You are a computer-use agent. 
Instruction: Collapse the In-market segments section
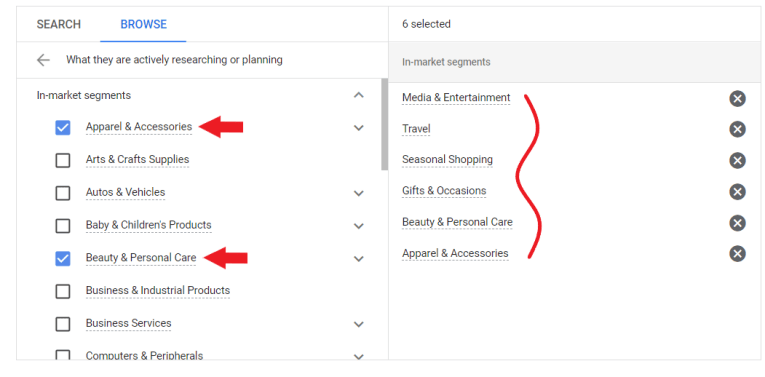(359, 95)
